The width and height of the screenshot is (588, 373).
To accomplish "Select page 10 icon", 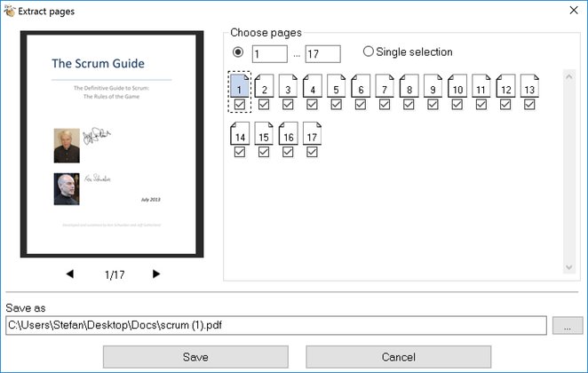I will point(457,86).
